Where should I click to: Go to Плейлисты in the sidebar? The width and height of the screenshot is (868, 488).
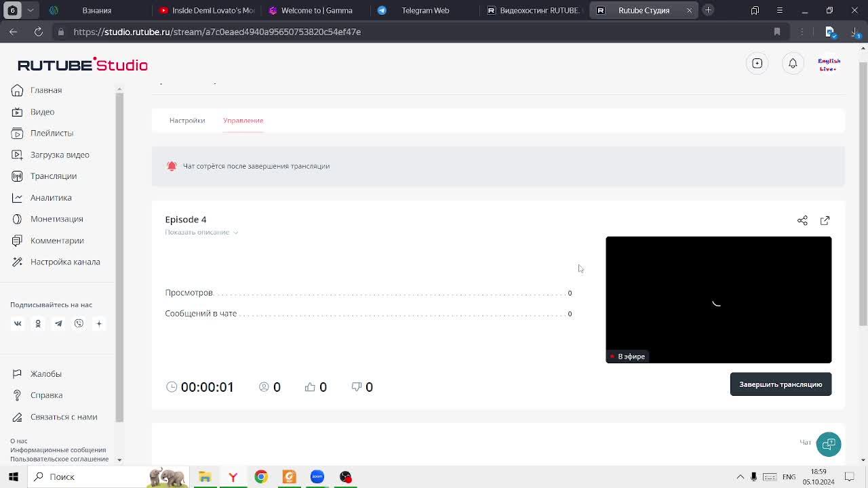52,133
